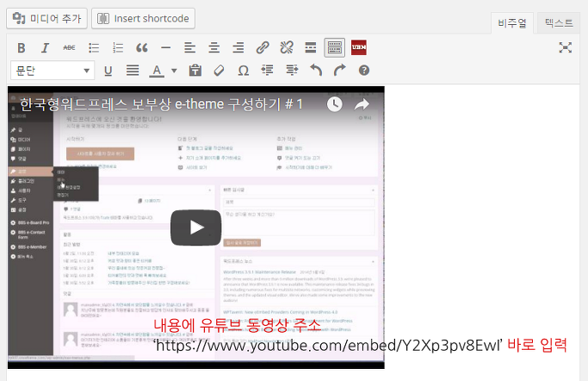Insert a horizontal line
588x381 pixels.
(166, 47)
